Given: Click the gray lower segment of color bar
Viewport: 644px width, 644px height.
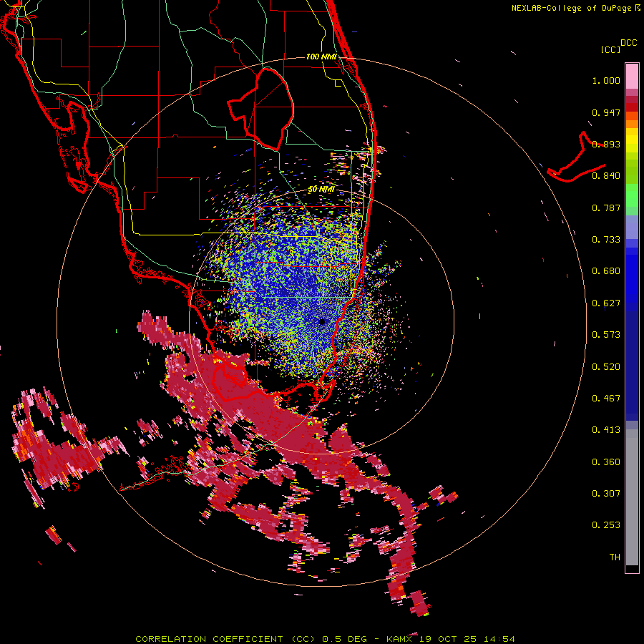Looking at the screenshot, I should point(632,497).
